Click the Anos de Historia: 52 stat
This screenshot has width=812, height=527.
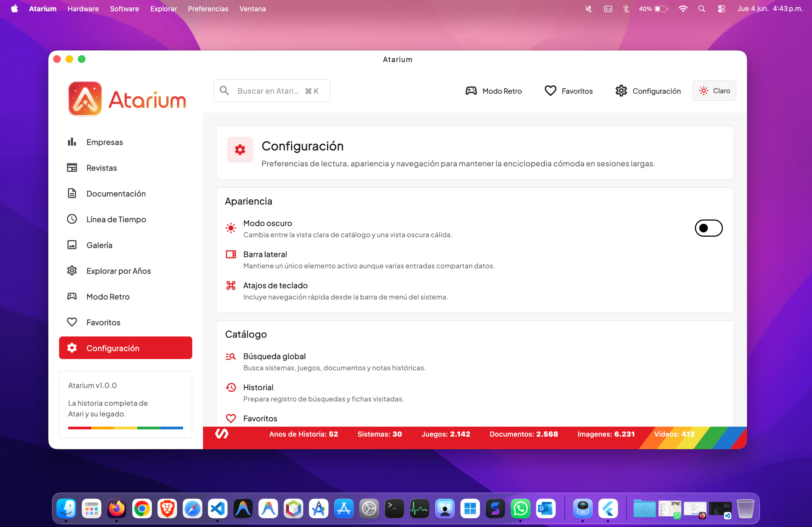click(304, 434)
